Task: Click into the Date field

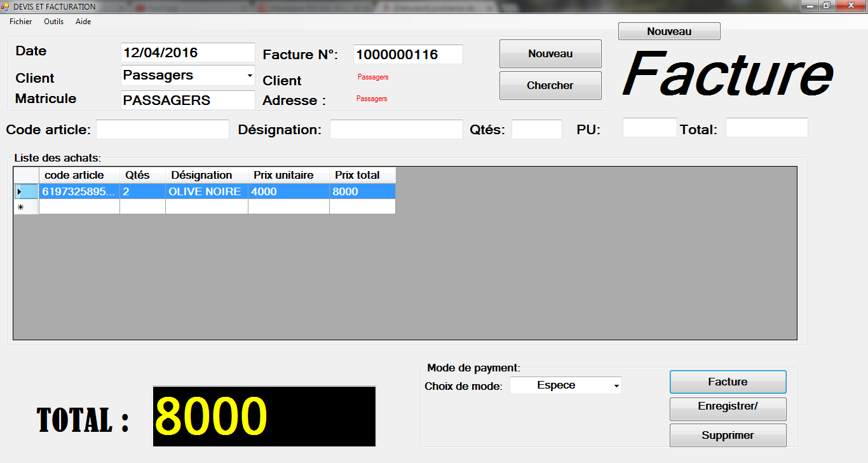Action: click(x=187, y=53)
